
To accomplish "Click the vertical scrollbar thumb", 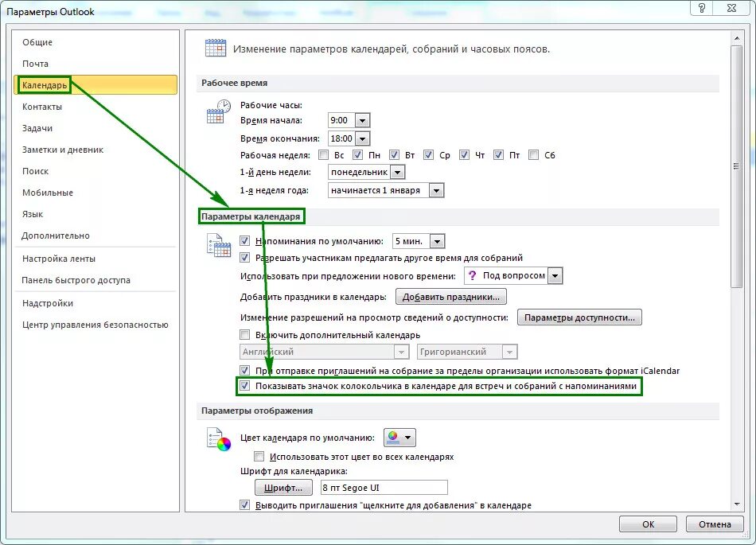I will pos(736,166).
